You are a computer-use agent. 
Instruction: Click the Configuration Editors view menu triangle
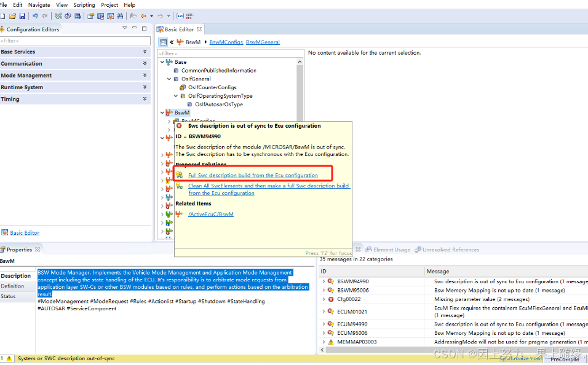(x=125, y=28)
